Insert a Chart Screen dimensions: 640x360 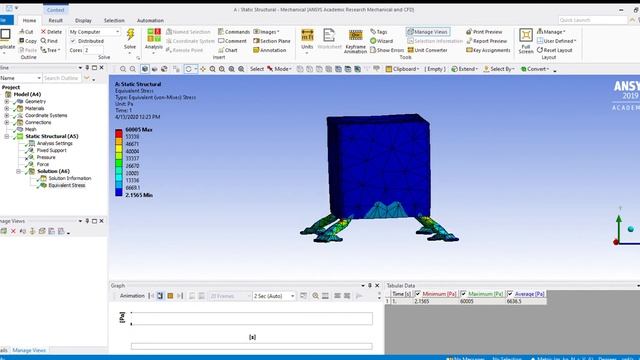click(228, 50)
